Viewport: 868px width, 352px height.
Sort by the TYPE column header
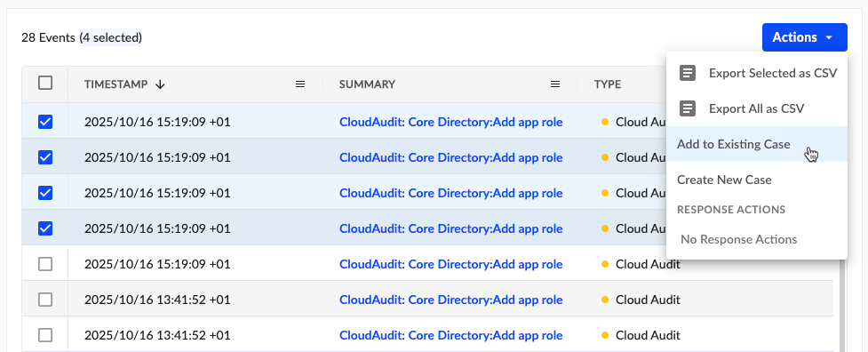pyautogui.click(x=608, y=84)
